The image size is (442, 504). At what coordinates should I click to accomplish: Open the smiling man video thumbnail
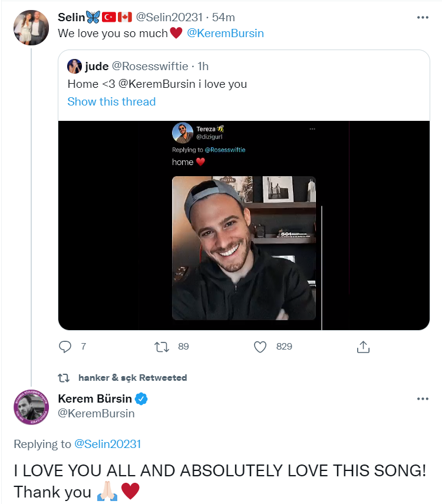(243, 248)
